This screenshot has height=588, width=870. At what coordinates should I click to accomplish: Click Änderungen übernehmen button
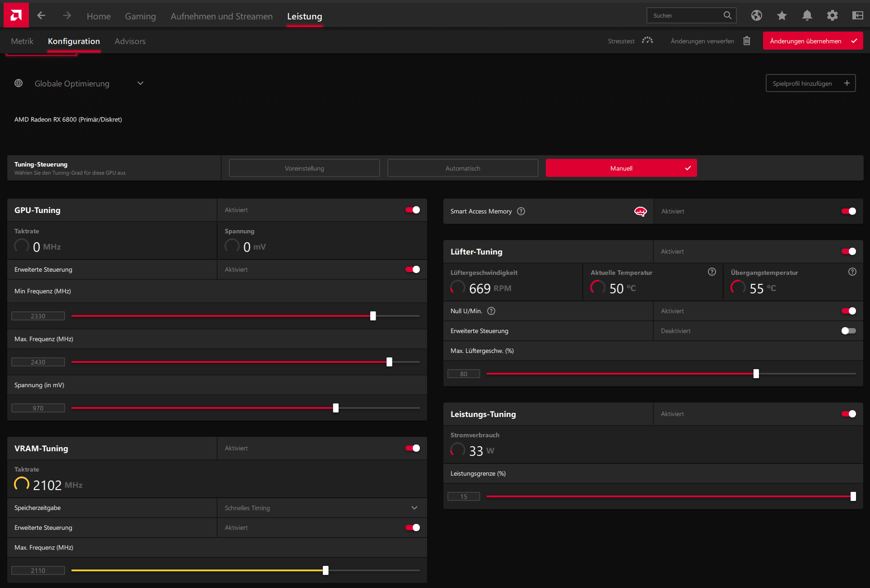[812, 41]
